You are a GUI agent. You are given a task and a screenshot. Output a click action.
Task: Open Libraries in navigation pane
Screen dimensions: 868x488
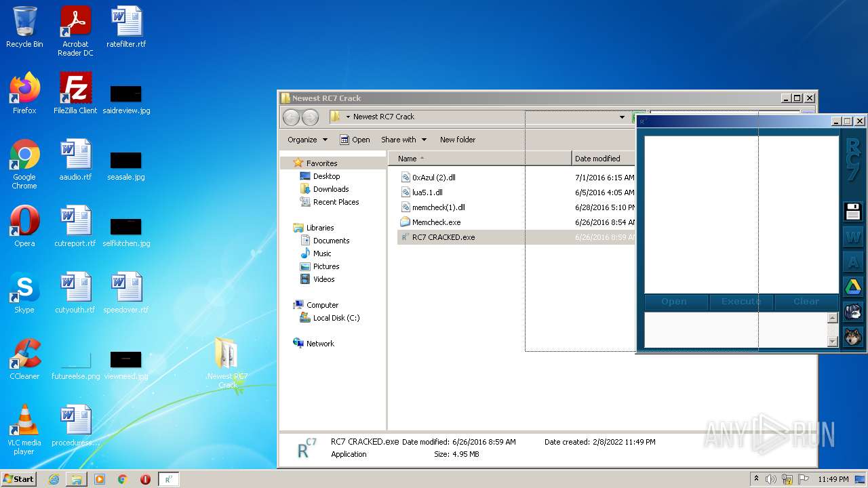pos(320,228)
